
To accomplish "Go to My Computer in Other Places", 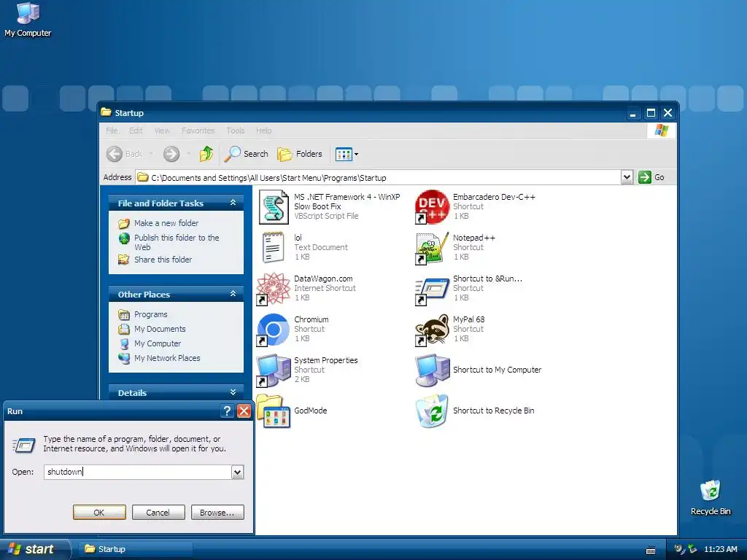I will (158, 343).
